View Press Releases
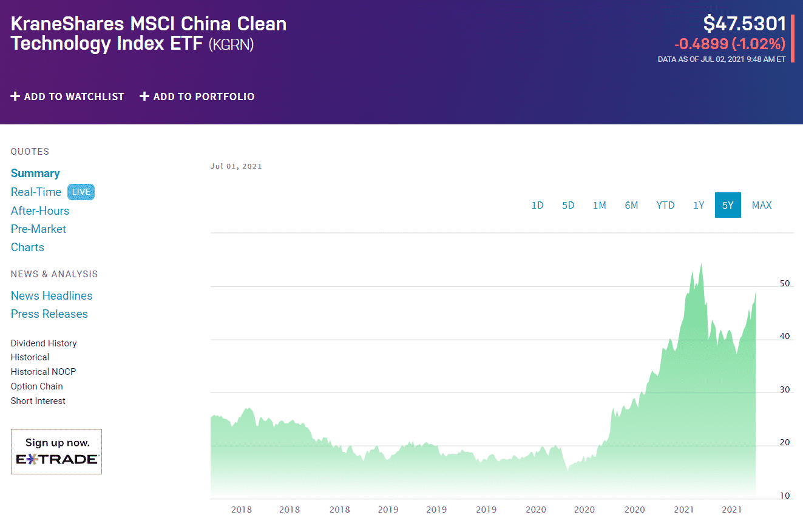803x532 pixels. coord(49,314)
